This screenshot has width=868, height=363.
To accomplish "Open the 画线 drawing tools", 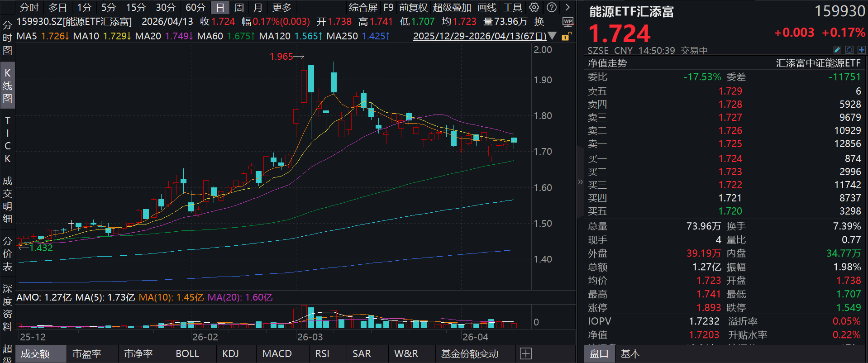I will 486,8.
